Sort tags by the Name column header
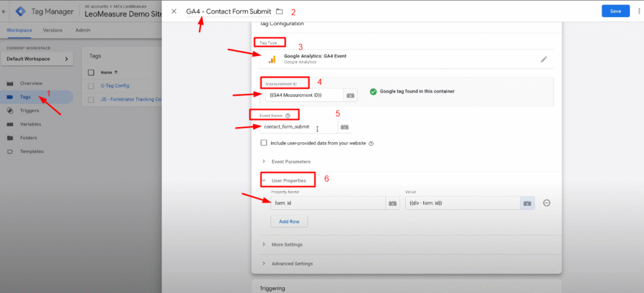Screen dimensions: 644x293 109,72
